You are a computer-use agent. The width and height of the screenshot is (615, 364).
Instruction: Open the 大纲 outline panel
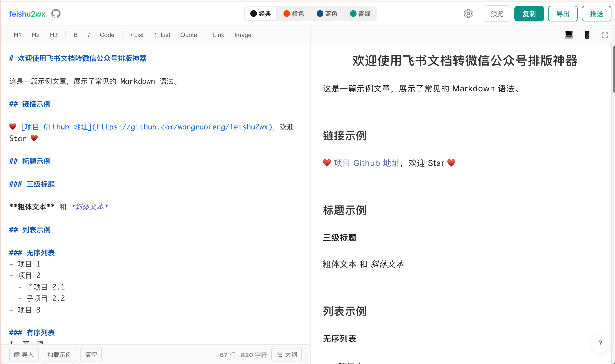[287, 355]
